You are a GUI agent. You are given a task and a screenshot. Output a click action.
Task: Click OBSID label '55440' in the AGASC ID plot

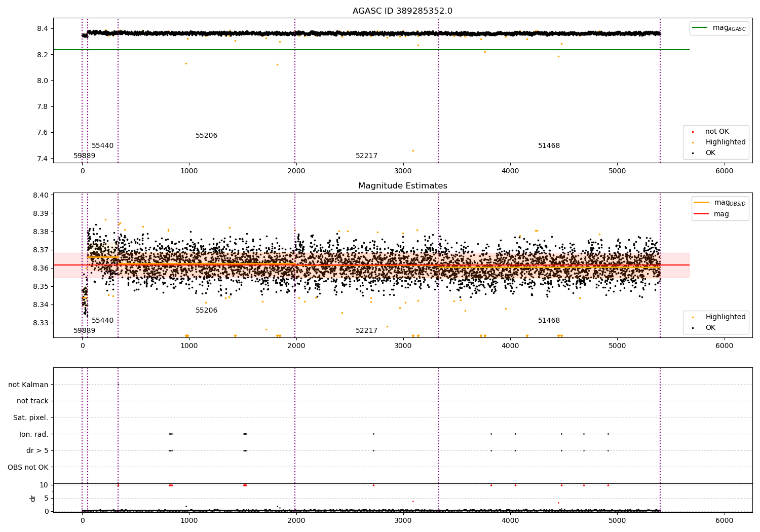103,146
